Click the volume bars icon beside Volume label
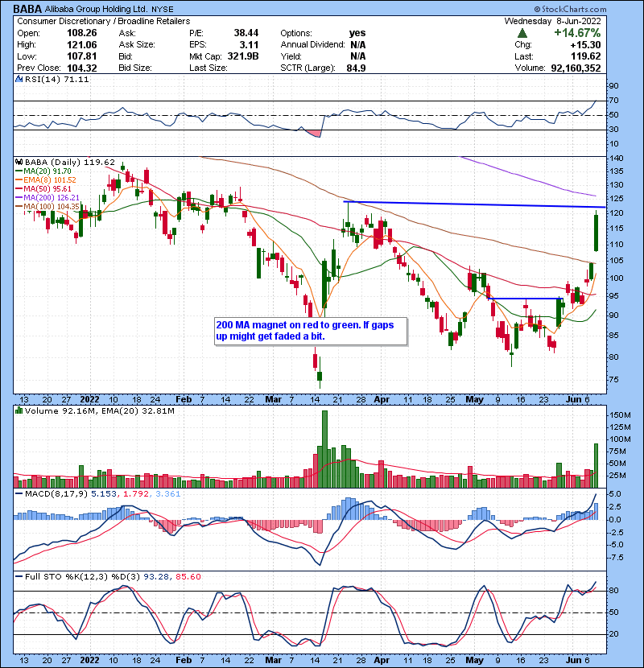This screenshot has height=668, width=644. 19,410
